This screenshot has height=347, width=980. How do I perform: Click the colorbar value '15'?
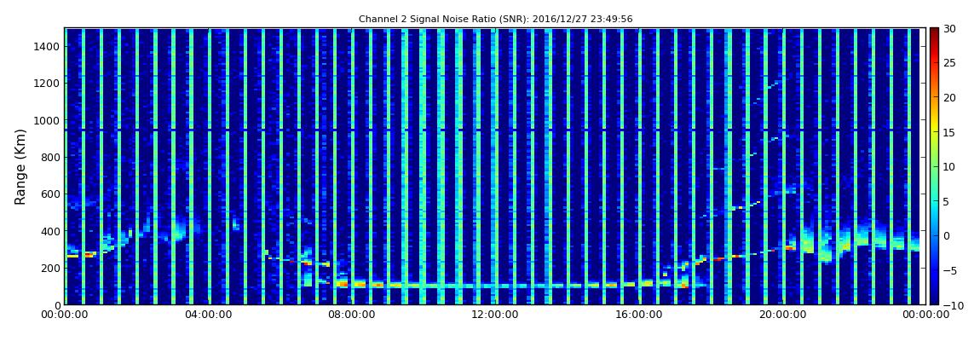950,132
